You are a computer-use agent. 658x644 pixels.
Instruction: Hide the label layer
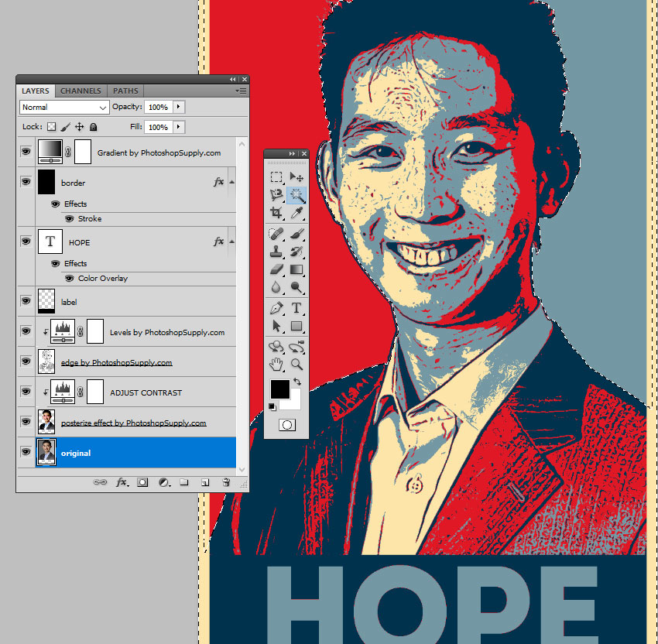click(26, 301)
